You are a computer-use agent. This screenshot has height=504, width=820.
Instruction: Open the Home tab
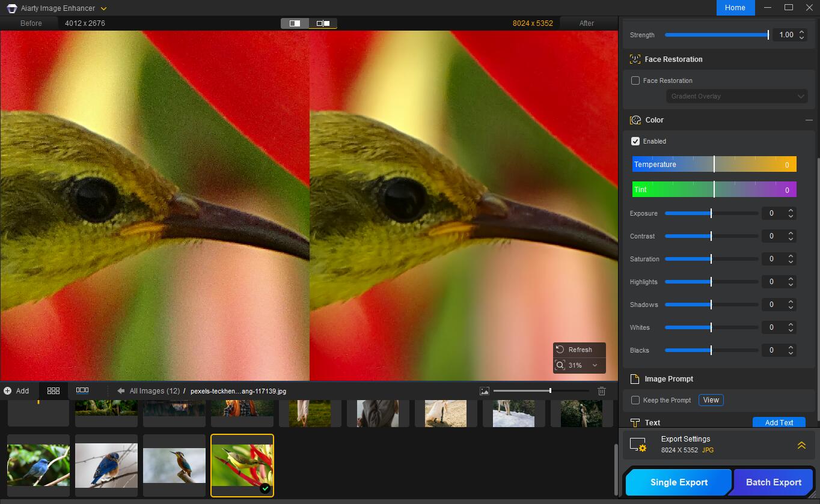pyautogui.click(x=735, y=8)
